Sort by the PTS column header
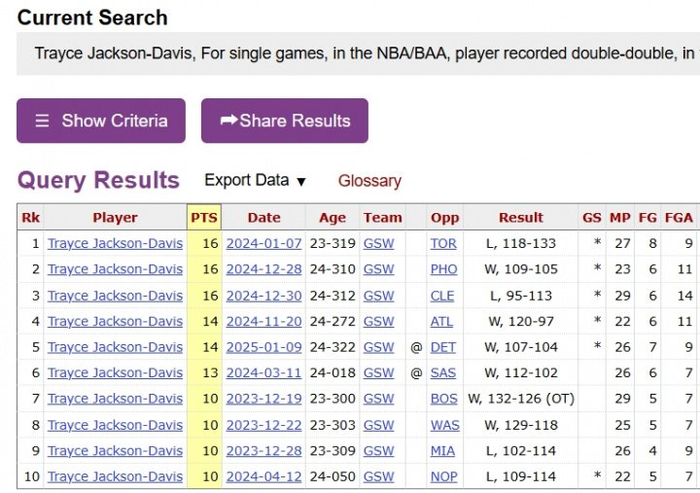The height and width of the screenshot is (493, 700). 203,217
